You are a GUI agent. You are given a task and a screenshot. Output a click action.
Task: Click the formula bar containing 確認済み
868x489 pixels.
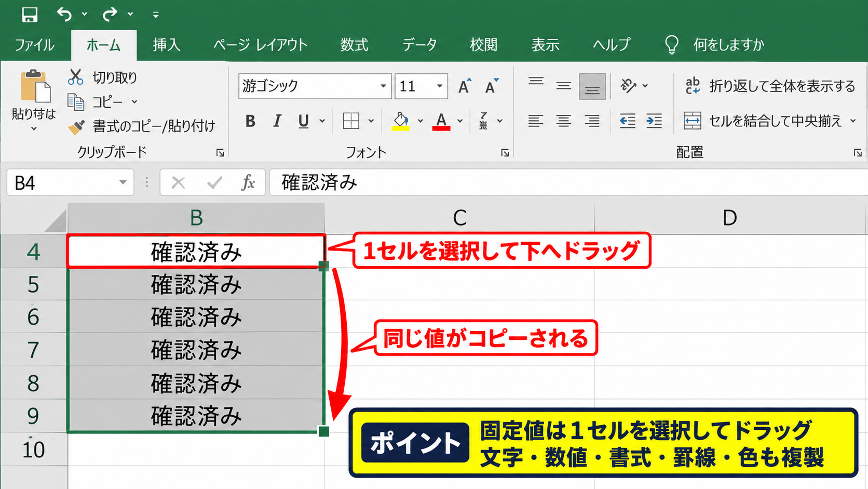568,182
